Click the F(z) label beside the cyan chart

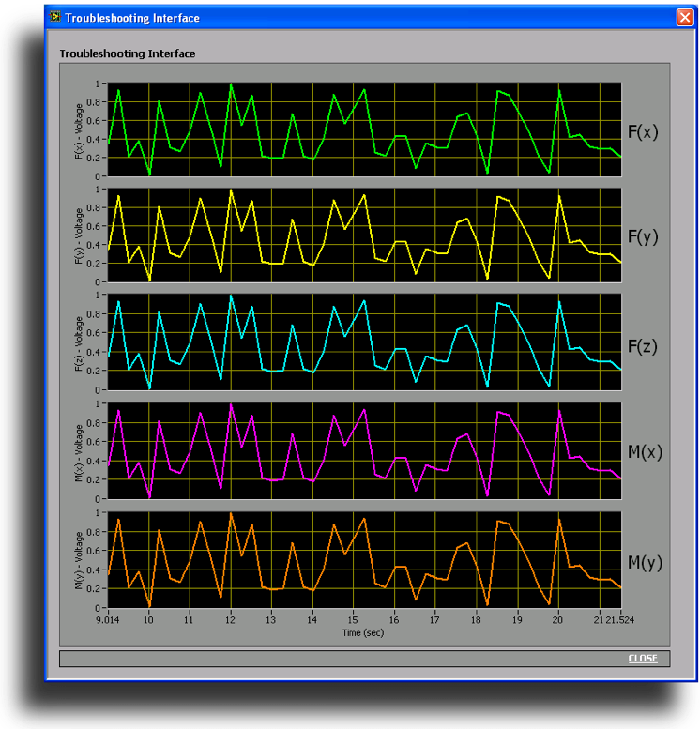pos(643,346)
